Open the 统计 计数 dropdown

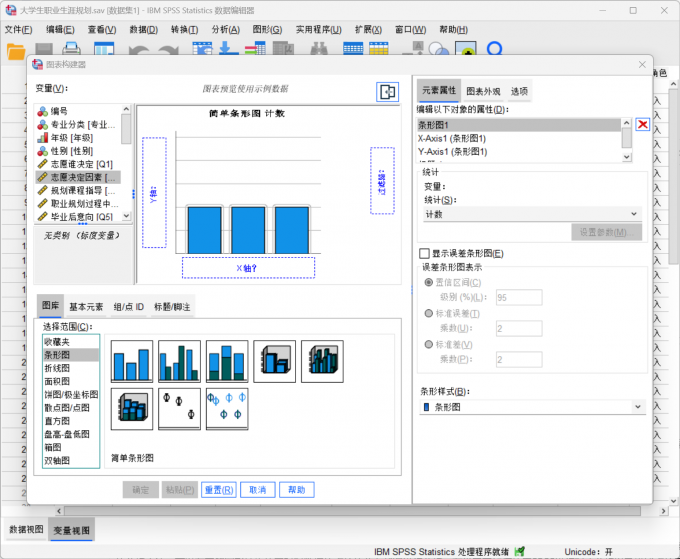coord(532,214)
